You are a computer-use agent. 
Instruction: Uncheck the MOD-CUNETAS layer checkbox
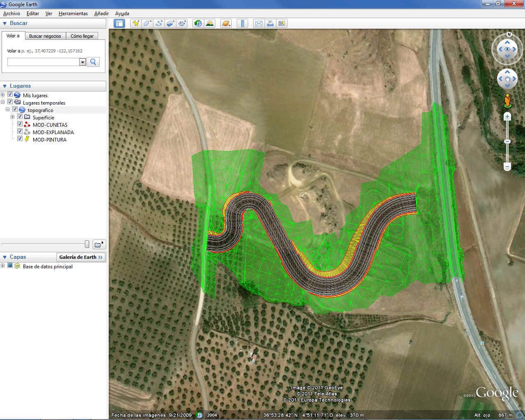pos(20,125)
